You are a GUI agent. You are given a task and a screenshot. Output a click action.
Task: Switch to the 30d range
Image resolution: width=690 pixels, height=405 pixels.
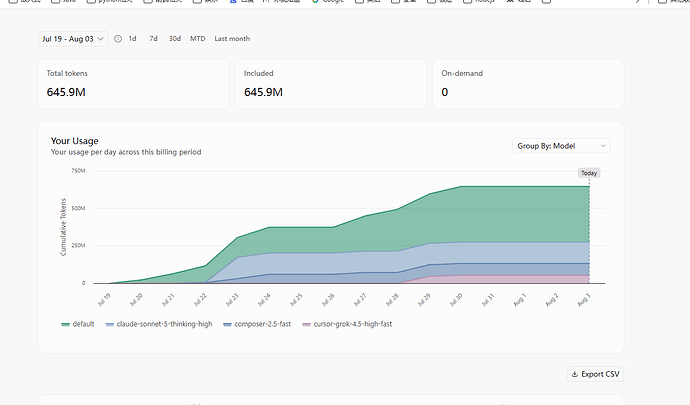(x=175, y=39)
